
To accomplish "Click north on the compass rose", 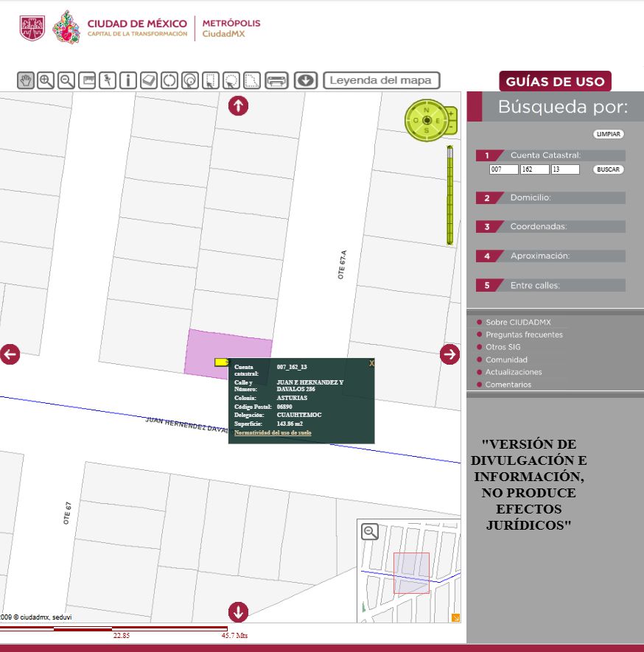I will (427, 111).
